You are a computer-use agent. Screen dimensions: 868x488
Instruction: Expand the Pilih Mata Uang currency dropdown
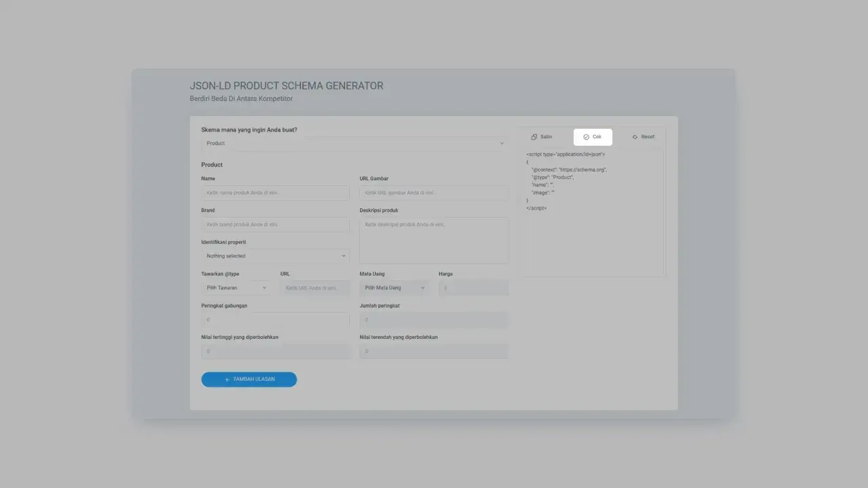tap(394, 288)
